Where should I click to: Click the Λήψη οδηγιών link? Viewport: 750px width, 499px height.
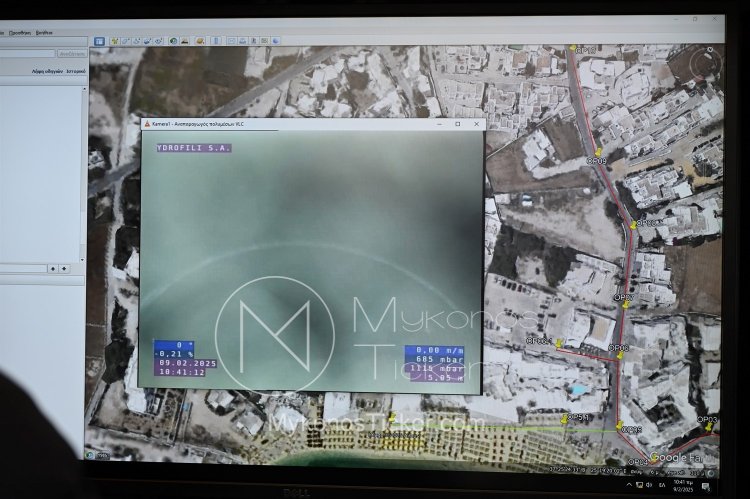46,72
